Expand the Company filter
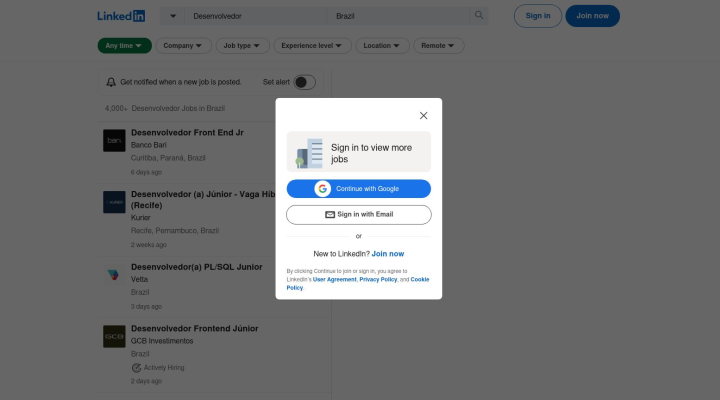The width and height of the screenshot is (720, 400). (x=183, y=45)
